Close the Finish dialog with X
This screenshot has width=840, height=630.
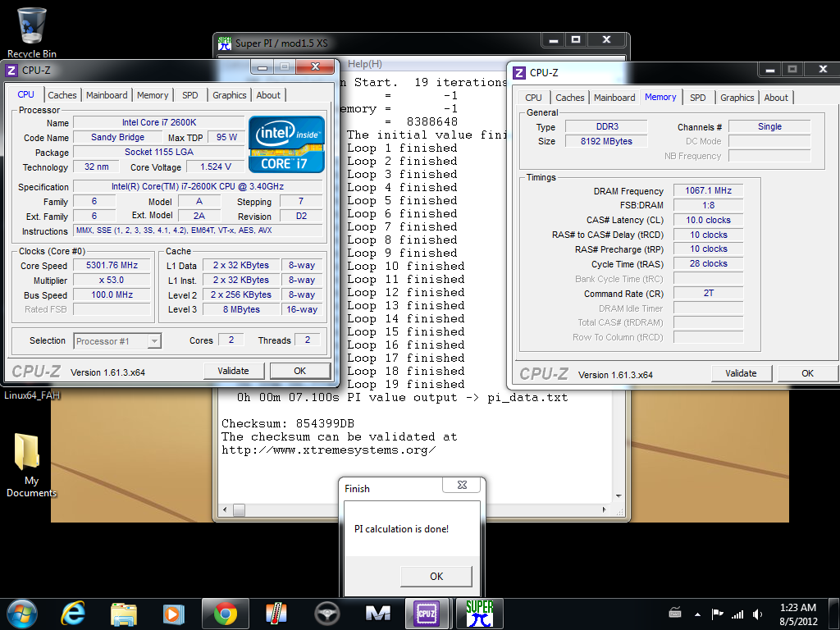(x=463, y=485)
